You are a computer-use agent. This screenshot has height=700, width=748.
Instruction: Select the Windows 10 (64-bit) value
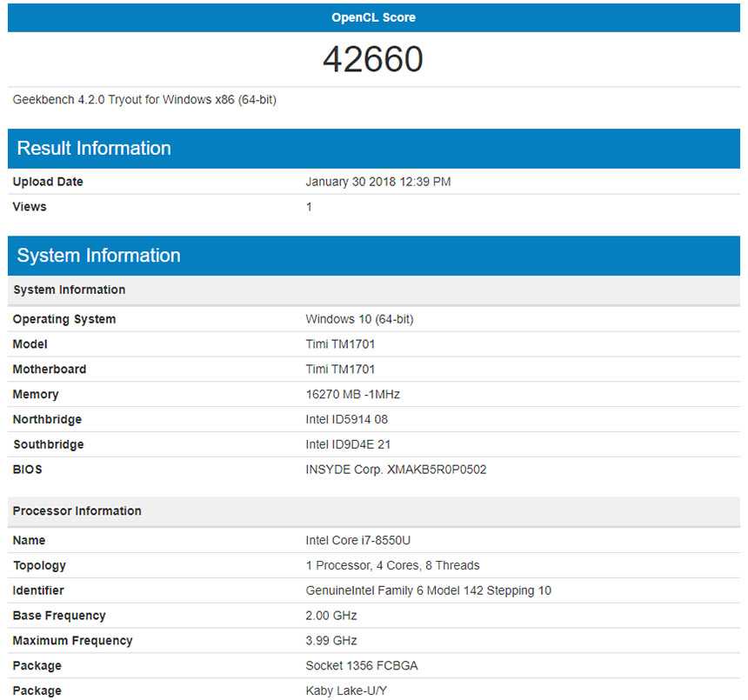click(x=359, y=319)
